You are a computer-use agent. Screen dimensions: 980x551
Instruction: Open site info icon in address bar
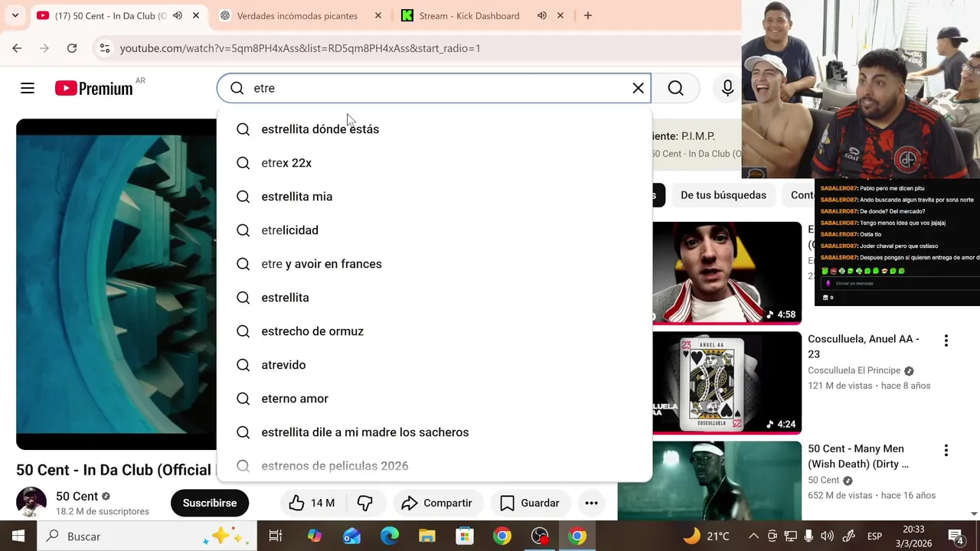click(x=105, y=48)
